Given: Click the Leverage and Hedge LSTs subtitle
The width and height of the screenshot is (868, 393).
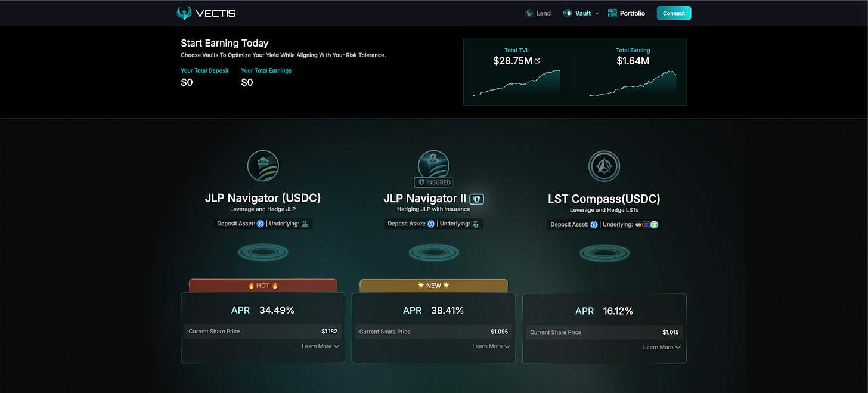Looking at the screenshot, I should point(604,210).
